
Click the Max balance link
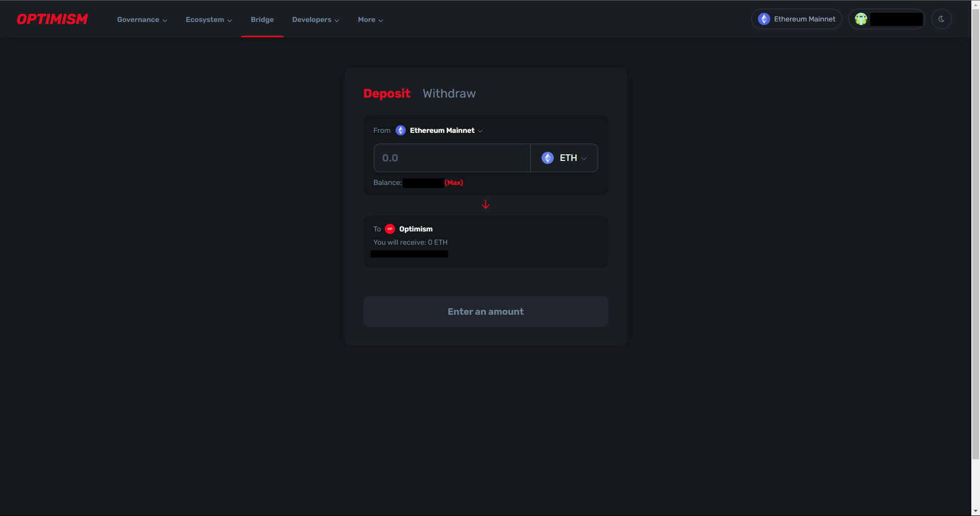(454, 182)
